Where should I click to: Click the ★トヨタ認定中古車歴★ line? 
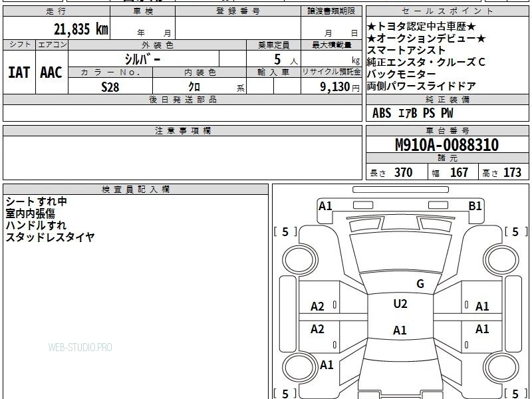pyautogui.click(x=422, y=27)
